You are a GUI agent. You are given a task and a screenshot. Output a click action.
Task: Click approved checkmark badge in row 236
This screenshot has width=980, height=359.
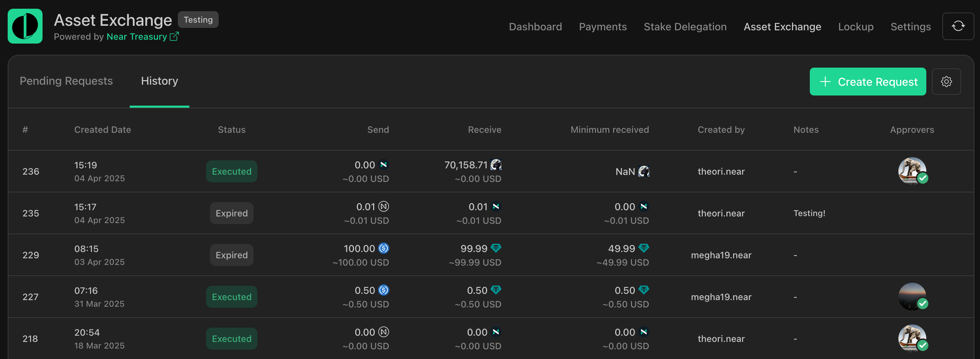[922, 178]
